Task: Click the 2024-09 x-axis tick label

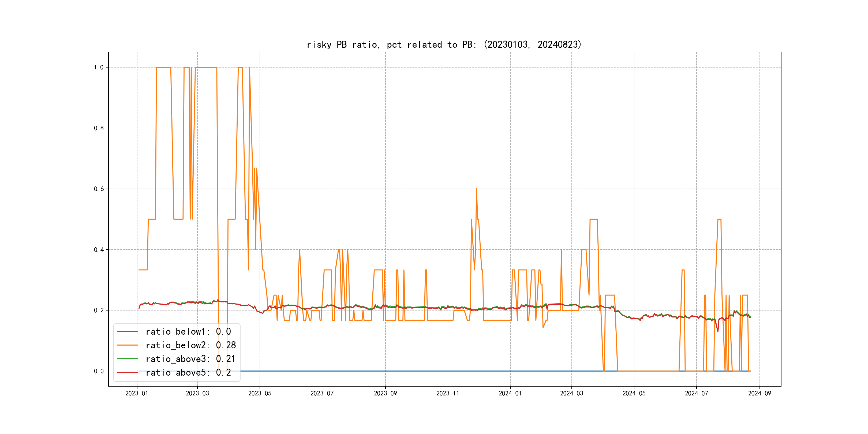Action: 759,393
